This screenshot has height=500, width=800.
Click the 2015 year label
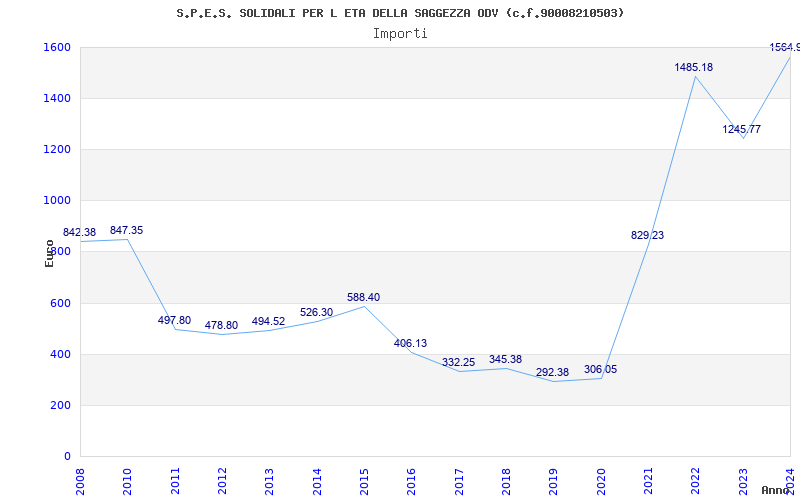364,482
